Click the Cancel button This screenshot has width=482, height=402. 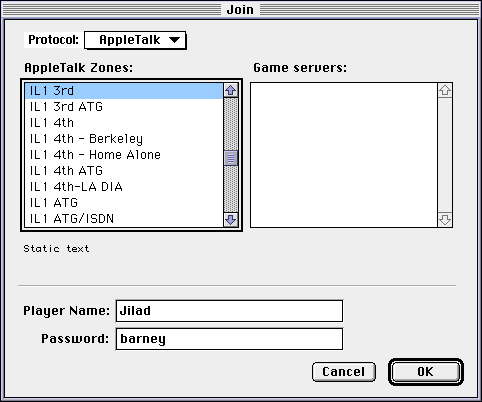(x=344, y=372)
